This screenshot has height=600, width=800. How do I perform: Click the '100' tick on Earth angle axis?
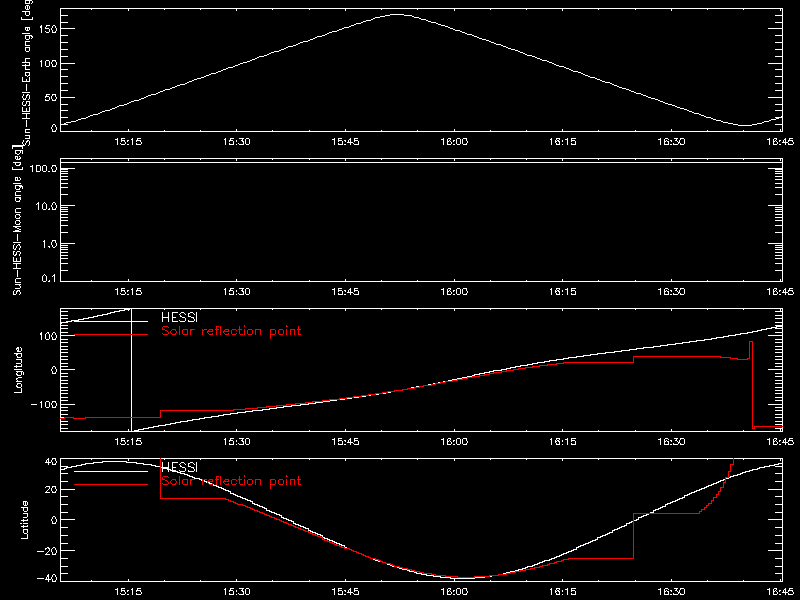coord(48,63)
